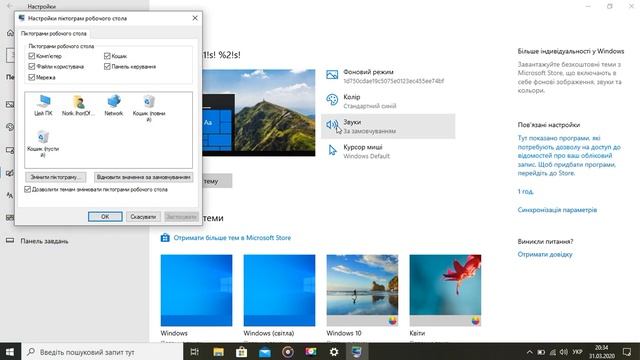Toggle the Файли користувача checkbox

[32, 66]
